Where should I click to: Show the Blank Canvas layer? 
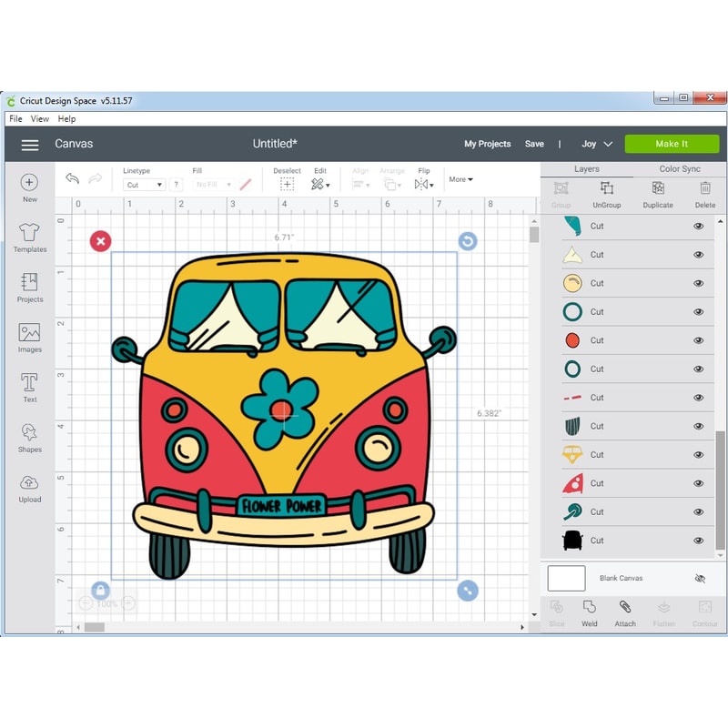(699, 579)
